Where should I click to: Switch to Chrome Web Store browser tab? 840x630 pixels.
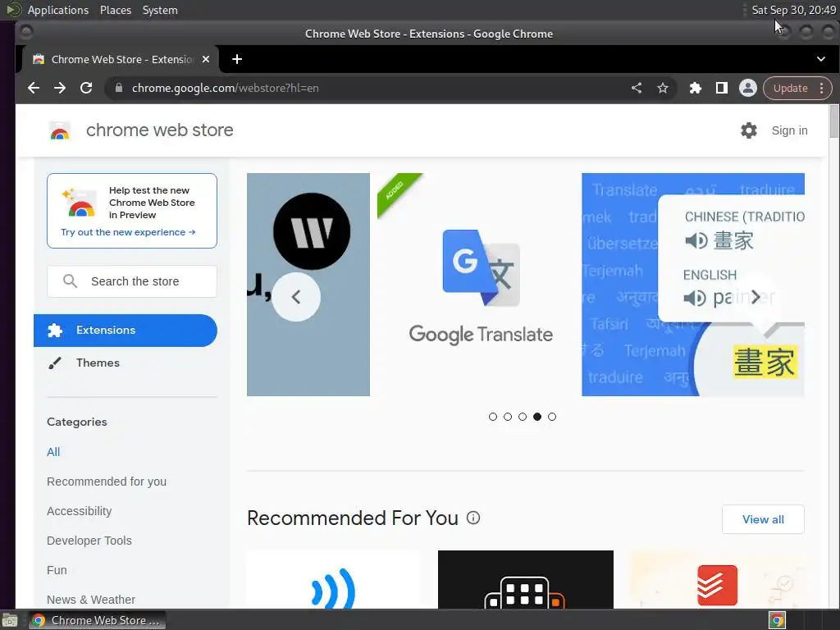coord(120,59)
